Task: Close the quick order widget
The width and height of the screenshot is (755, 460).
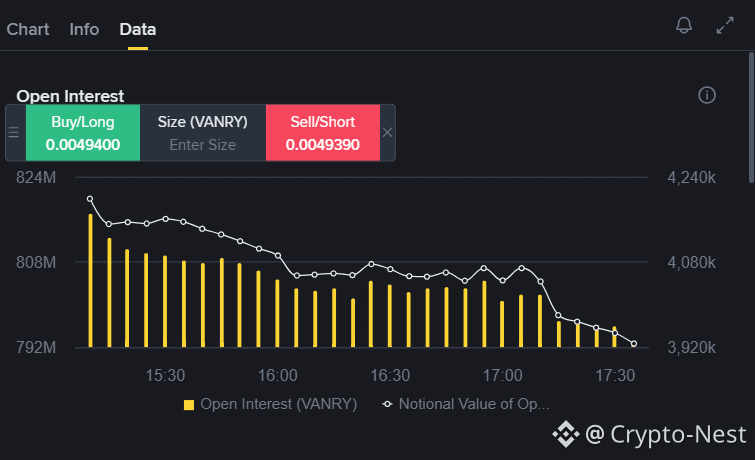Action: (x=388, y=132)
